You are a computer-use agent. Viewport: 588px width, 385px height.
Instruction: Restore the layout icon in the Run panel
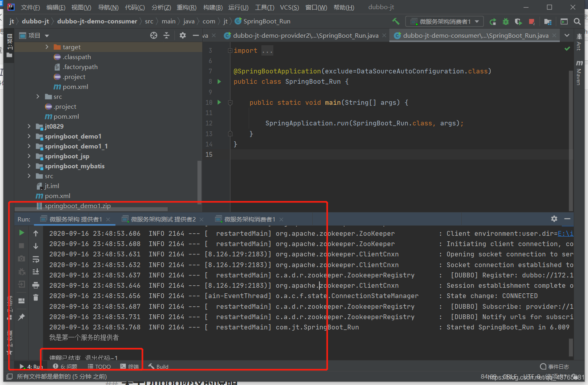(x=21, y=300)
